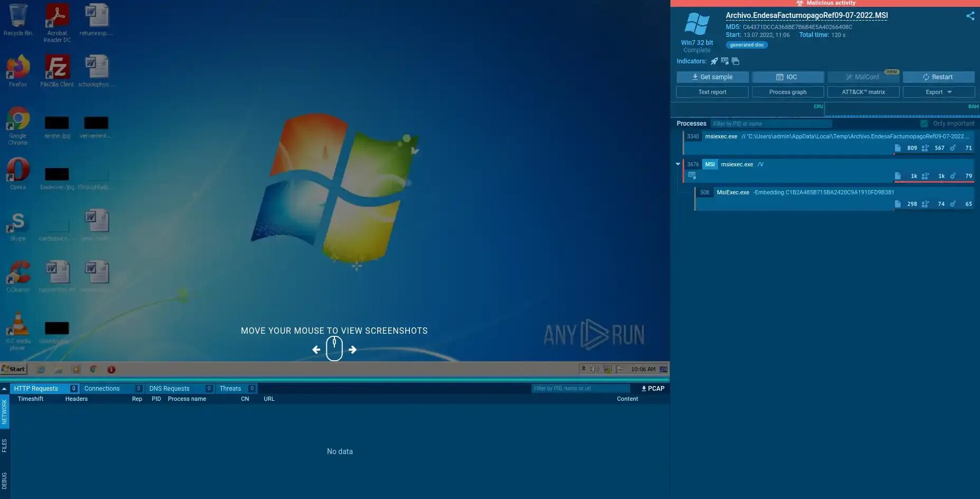This screenshot has height=499, width=980.
Task: Click registry icon in process 3676 row
Action: tap(925, 176)
